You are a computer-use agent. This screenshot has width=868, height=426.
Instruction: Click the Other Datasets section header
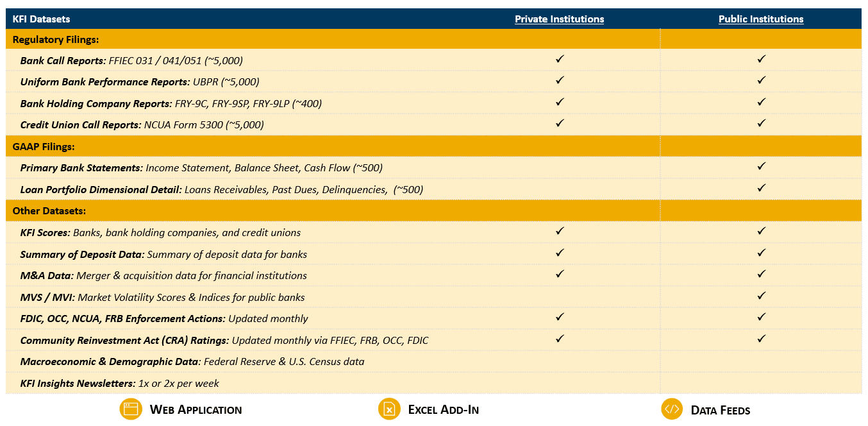49,211
